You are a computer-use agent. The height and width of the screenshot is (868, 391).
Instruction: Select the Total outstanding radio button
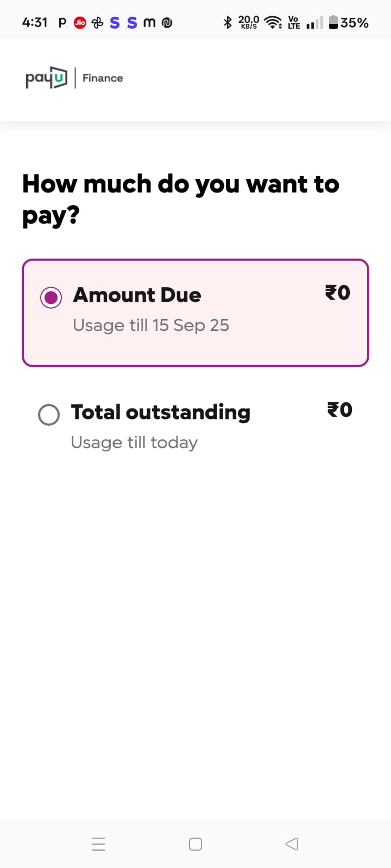click(x=49, y=415)
